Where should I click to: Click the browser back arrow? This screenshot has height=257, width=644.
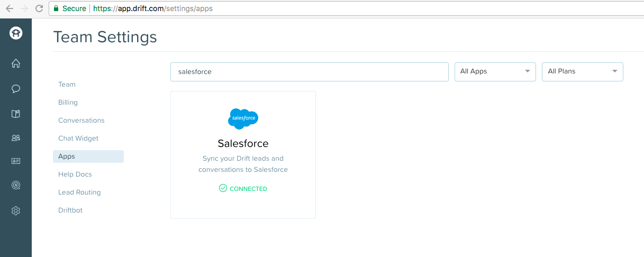10,8
